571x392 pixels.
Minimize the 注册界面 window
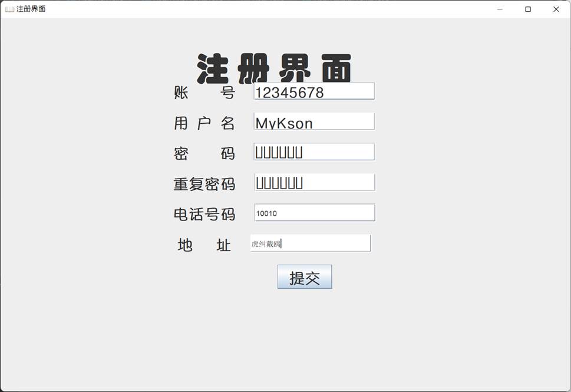point(500,9)
